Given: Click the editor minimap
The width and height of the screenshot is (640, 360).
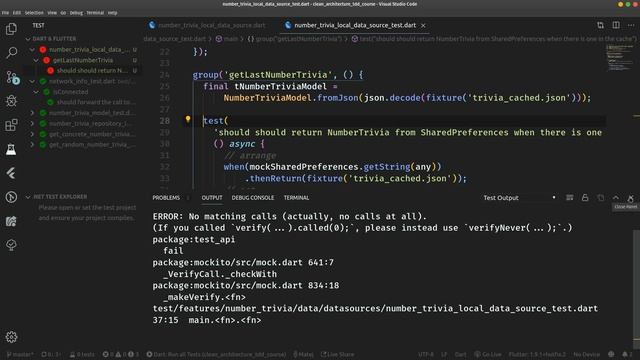Looking at the screenshot, I should point(620,57).
